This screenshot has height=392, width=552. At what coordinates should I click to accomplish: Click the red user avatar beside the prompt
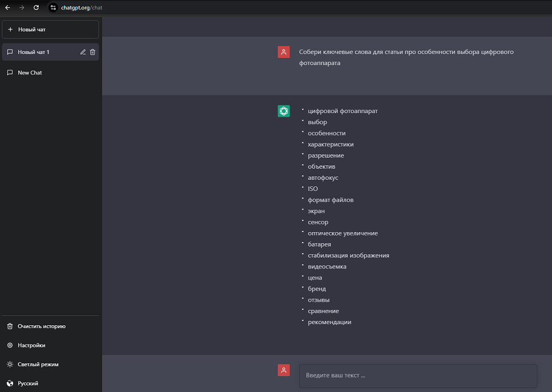coord(284,52)
